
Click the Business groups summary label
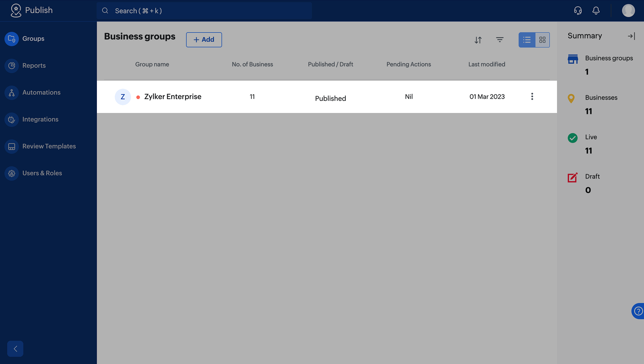[x=609, y=58]
